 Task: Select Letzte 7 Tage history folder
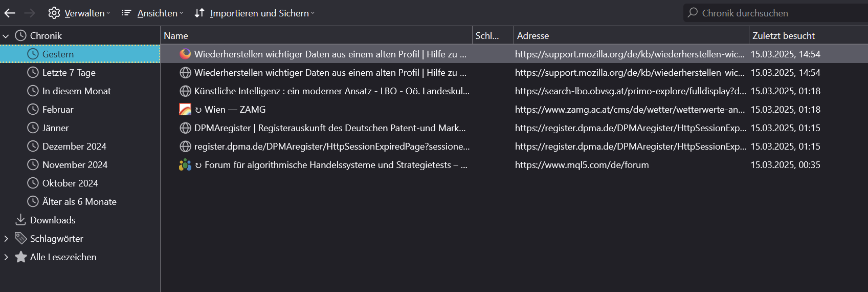click(x=69, y=72)
